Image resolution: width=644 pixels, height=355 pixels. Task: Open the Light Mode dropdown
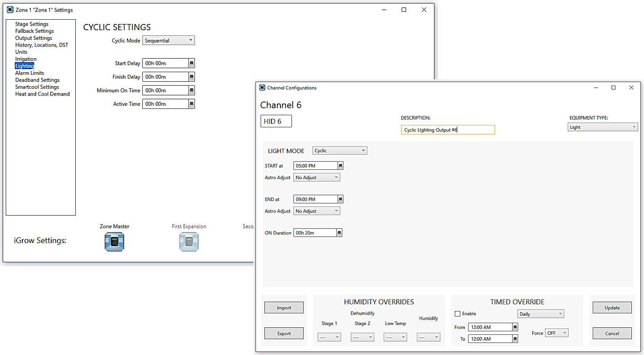tap(340, 151)
